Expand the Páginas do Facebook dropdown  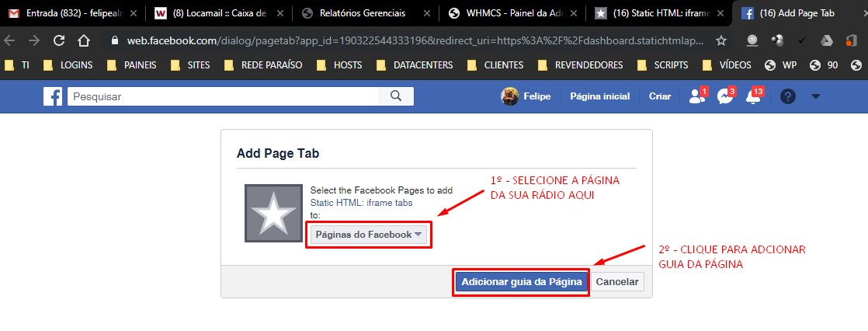368,235
